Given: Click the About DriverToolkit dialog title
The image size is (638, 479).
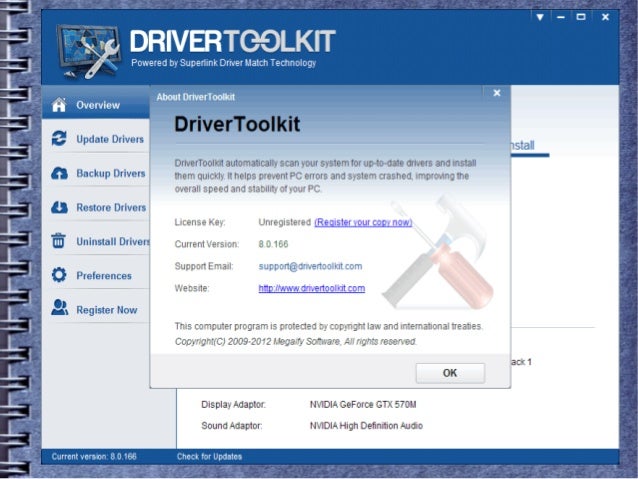Looking at the screenshot, I should 196,97.
